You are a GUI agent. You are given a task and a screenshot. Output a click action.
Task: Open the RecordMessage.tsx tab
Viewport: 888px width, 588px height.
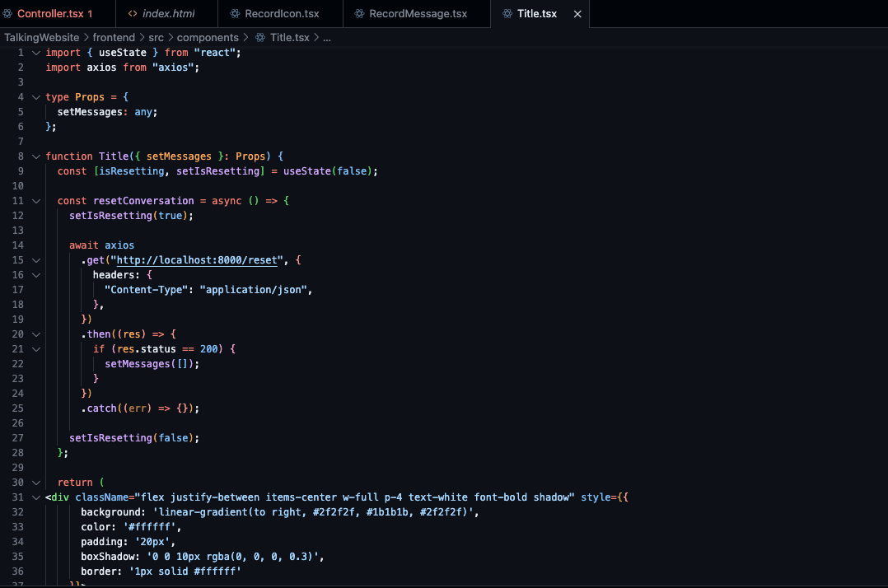(418, 14)
